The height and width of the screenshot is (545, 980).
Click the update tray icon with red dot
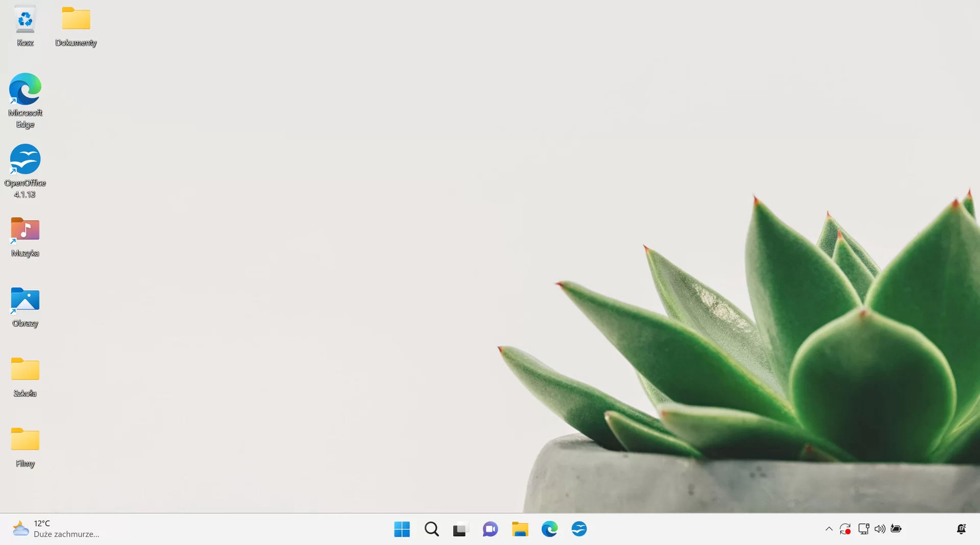coord(845,529)
